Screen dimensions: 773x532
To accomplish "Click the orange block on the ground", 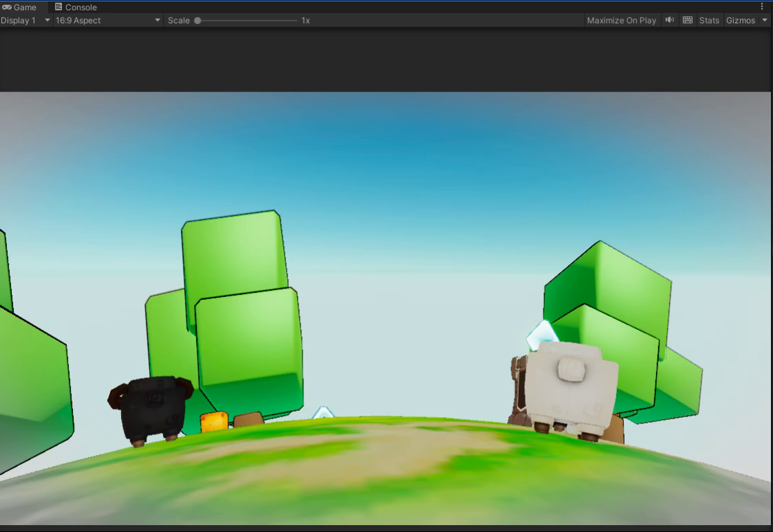I will 214,421.
